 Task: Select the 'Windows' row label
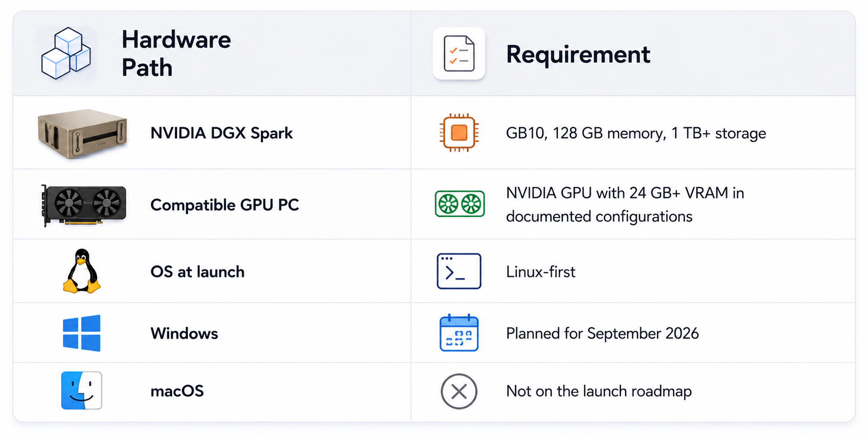pyautogui.click(x=184, y=334)
